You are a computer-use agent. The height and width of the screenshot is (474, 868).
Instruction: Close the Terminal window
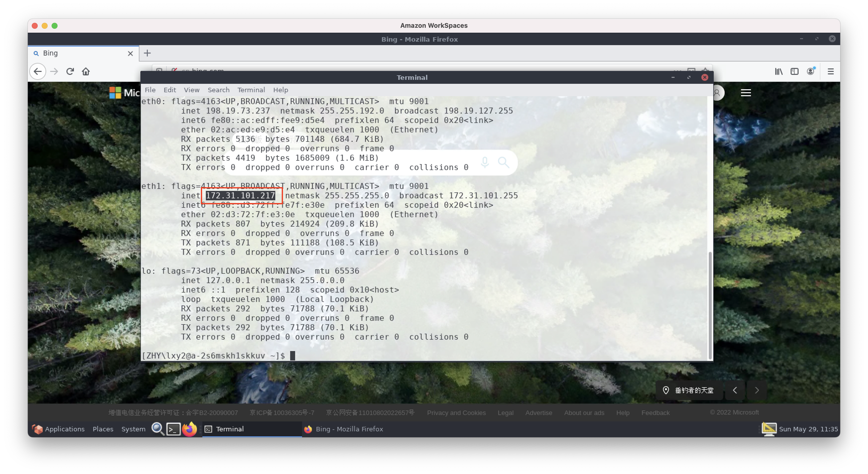point(705,78)
